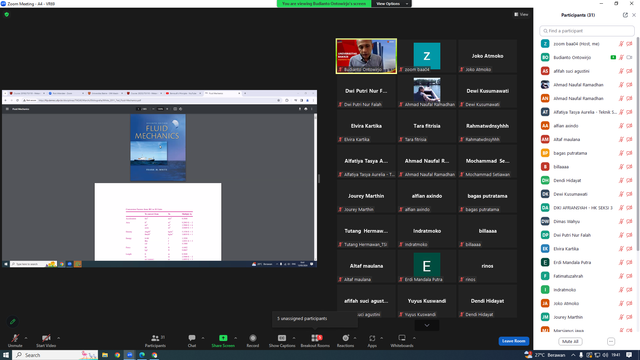
Task: Click afifah suci agustini video icon
Action: pyautogui.click(x=629, y=71)
